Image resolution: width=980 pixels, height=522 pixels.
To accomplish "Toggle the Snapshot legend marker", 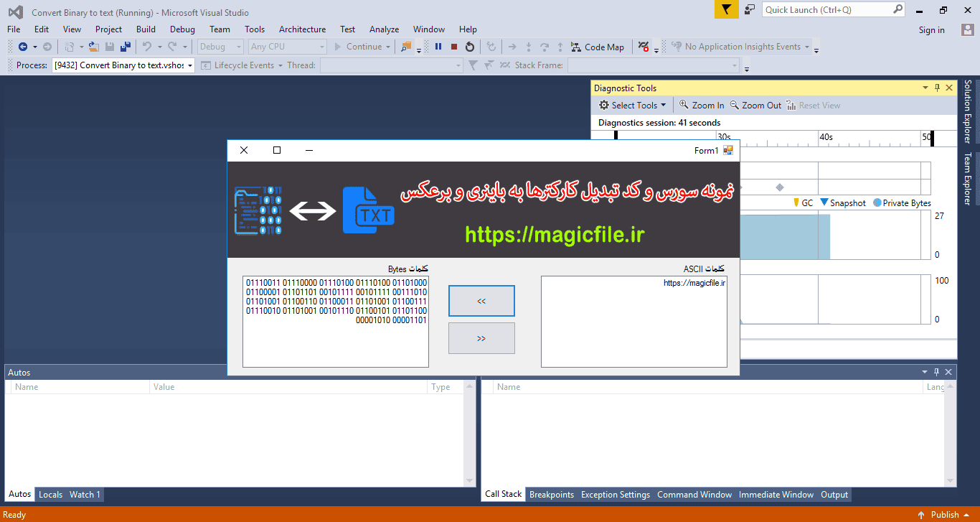I will [x=824, y=202].
